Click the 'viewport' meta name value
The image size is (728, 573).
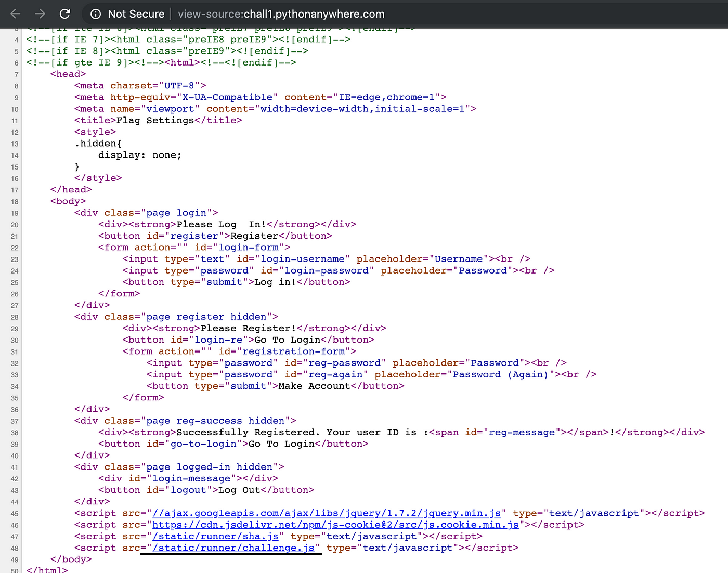click(x=171, y=109)
